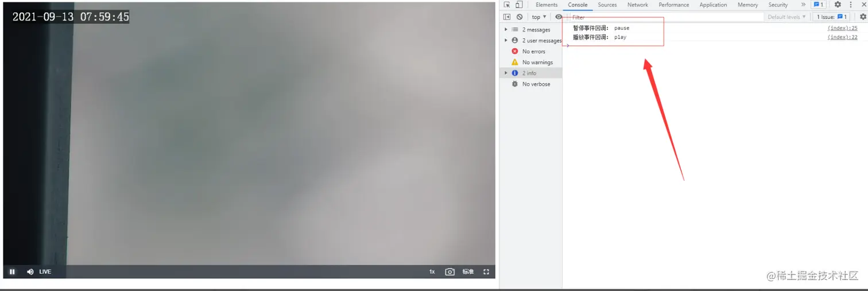This screenshot has width=868, height=291.
Task: Mute the video player volume icon
Action: pos(30,271)
